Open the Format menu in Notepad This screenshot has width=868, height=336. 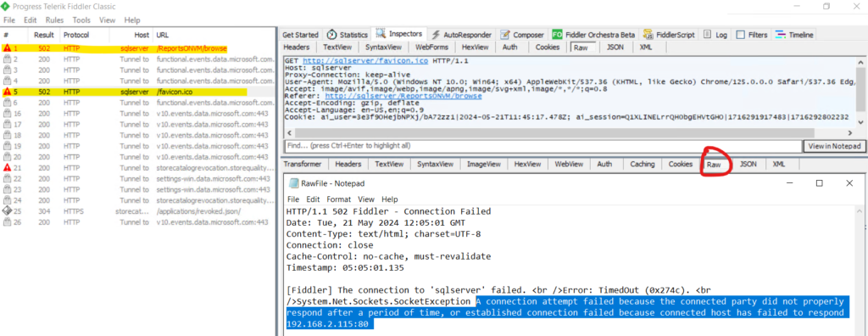point(339,199)
